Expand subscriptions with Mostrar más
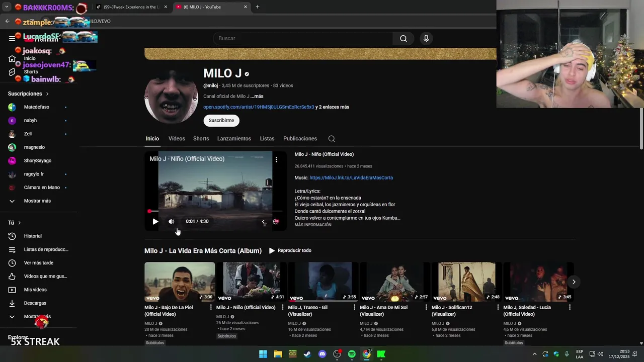This screenshot has width=644, height=362. (38, 201)
